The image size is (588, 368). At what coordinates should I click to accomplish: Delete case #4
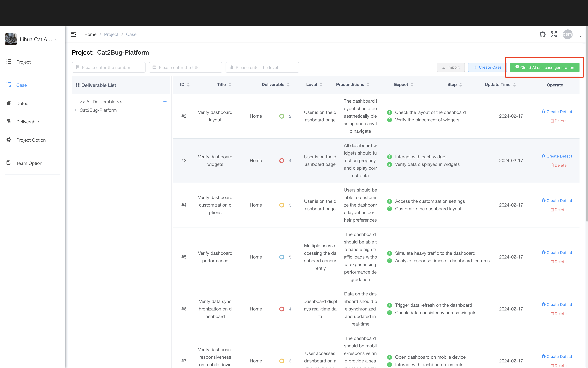click(x=559, y=210)
